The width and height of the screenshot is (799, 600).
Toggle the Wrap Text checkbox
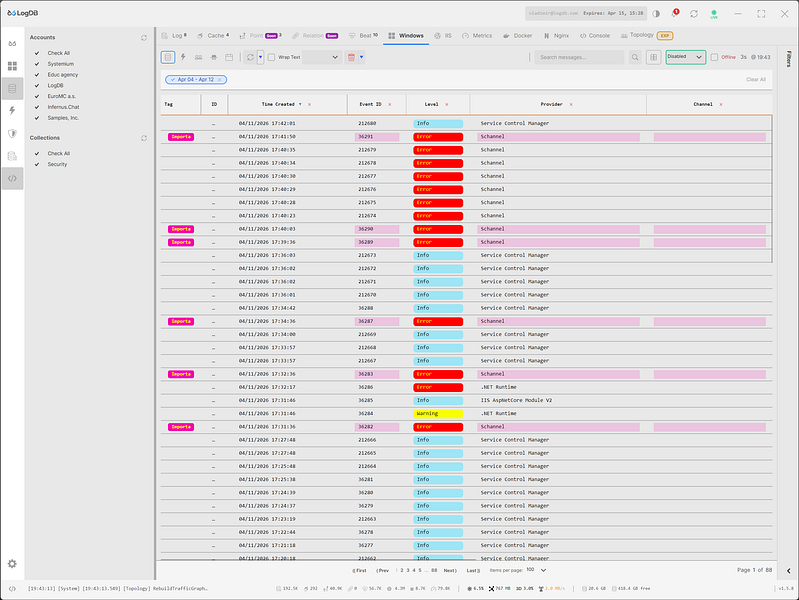tap(272, 57)
